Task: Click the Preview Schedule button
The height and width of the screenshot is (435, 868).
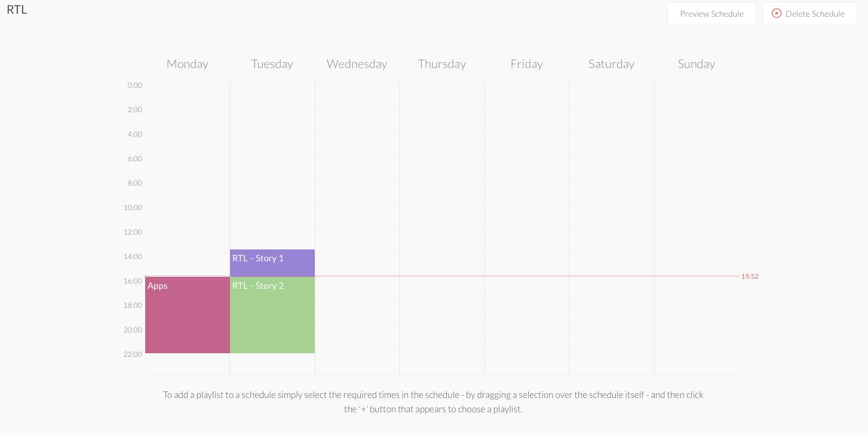Action: click(x=711, y=13)
